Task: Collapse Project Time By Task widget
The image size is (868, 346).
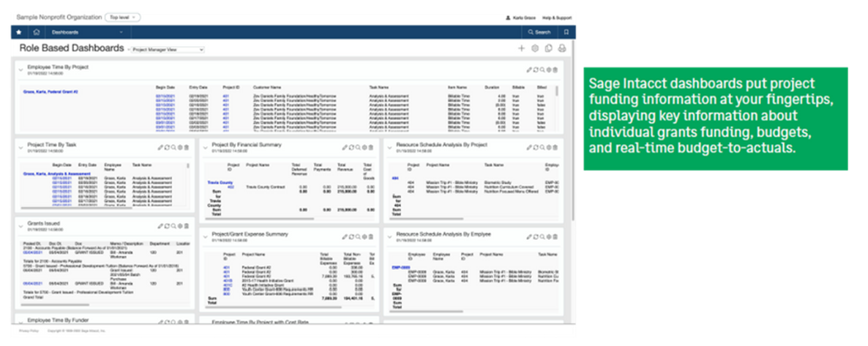Action: pyautogui.click(x=21, y=147)
